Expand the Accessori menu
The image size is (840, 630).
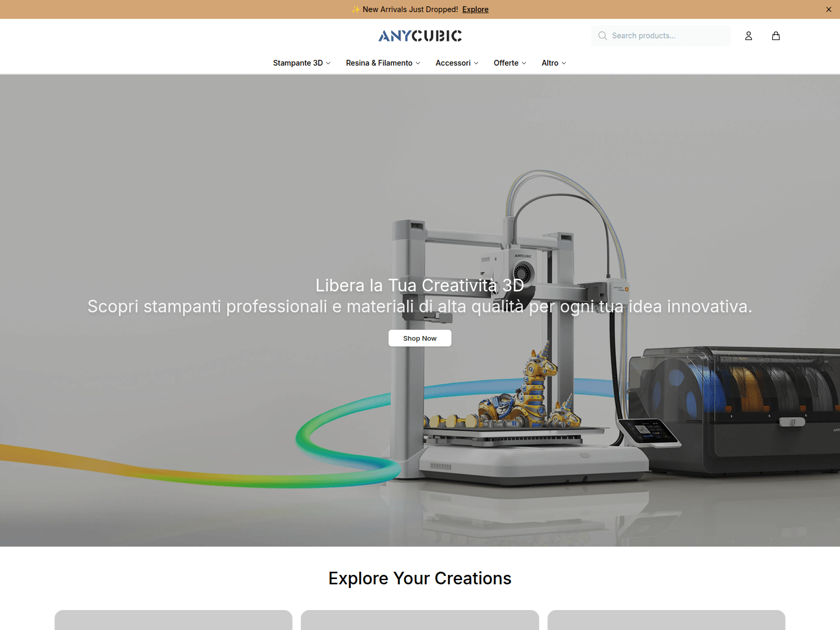(x=457, y=63)
